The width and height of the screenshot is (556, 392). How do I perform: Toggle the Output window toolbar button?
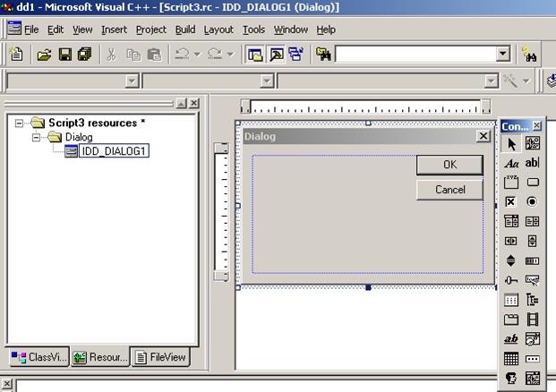pyautogui.click(x=277, y=55)
